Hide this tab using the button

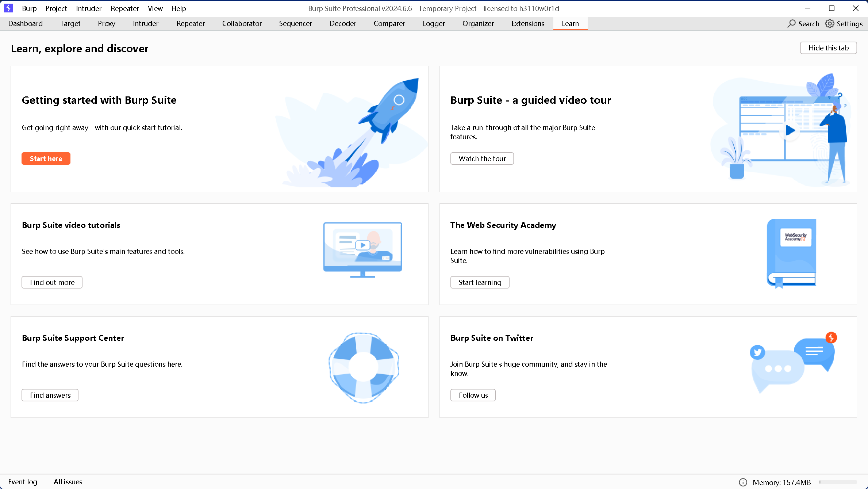828,48
